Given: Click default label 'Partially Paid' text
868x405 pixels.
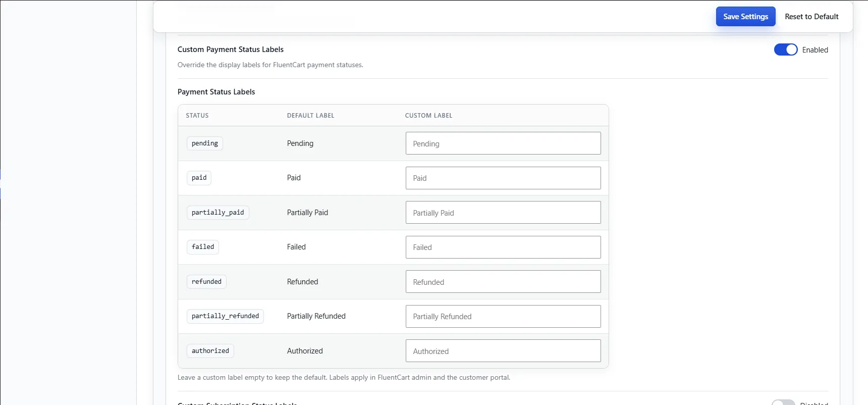Looking at the screenshot, I should tap(308, 213).
